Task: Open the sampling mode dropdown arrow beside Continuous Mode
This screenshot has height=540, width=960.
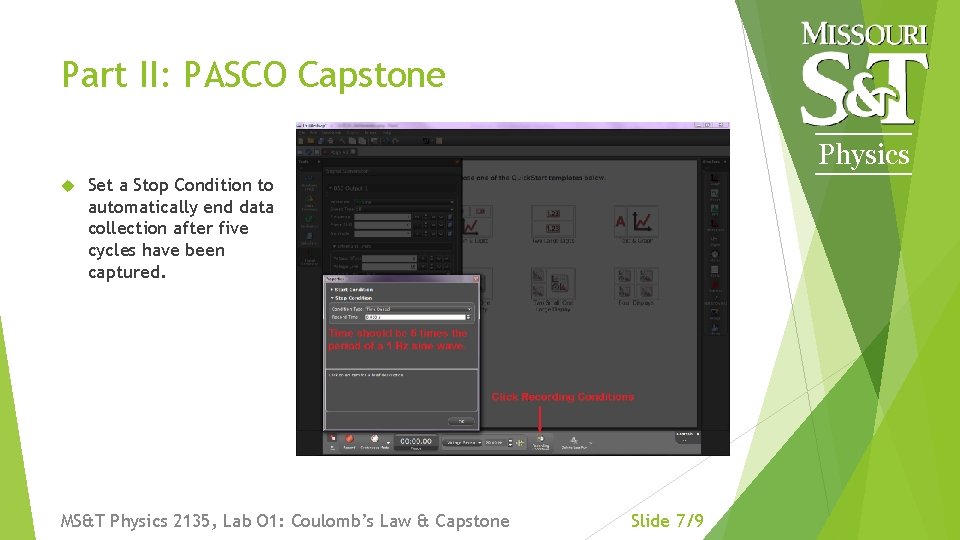Action: 388,443
